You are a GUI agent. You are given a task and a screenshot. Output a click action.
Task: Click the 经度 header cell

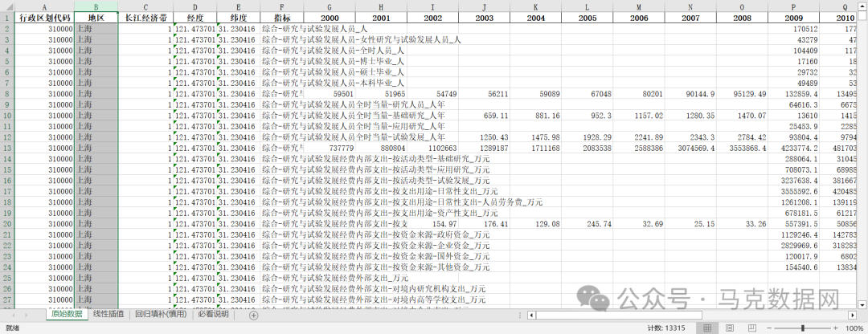coord(194,18)
